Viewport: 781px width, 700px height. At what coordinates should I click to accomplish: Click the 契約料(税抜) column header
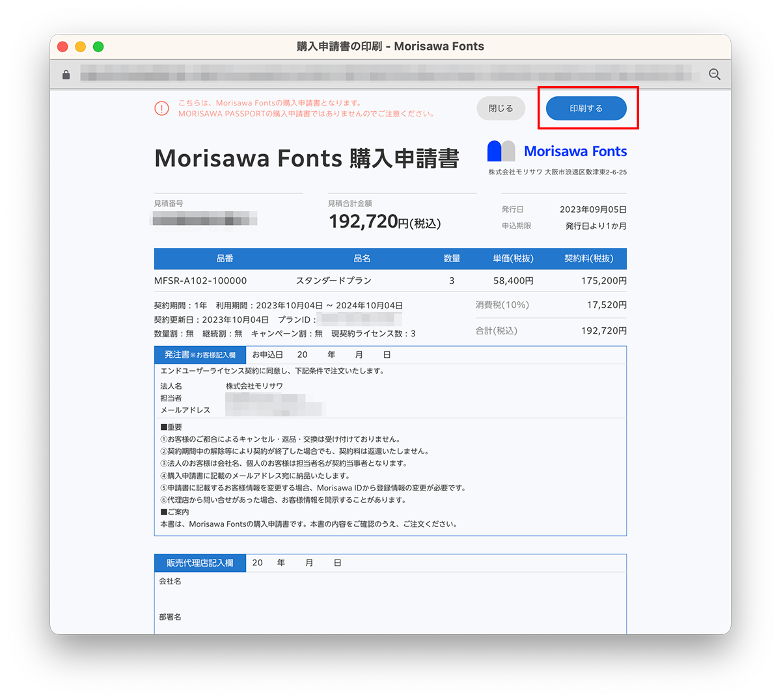click(x=588, y=259)
